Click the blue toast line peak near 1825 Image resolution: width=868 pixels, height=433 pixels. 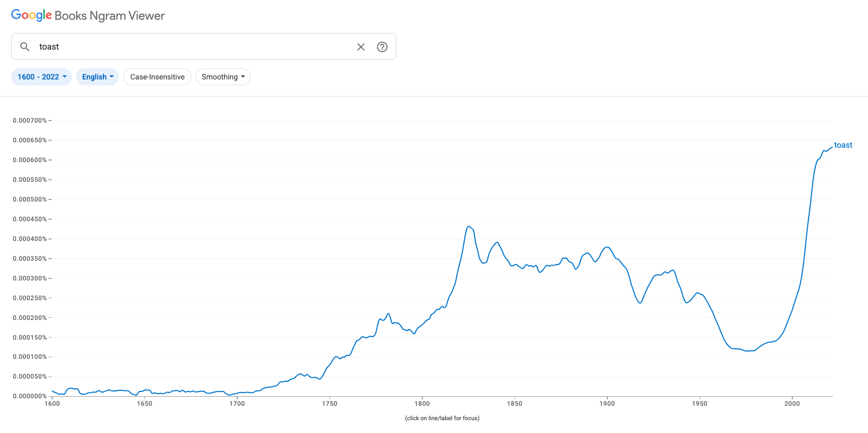[469, 227]
